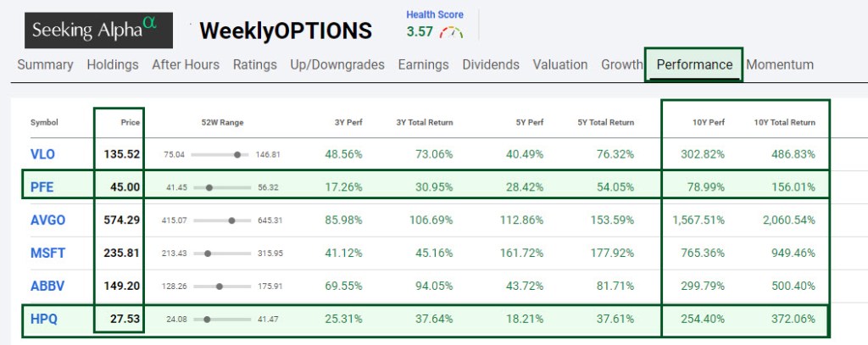Image resolution: width=868 pixels, height=345 pixels.
Task: Switch to the Dividends tab
Action: pos(491,64)
